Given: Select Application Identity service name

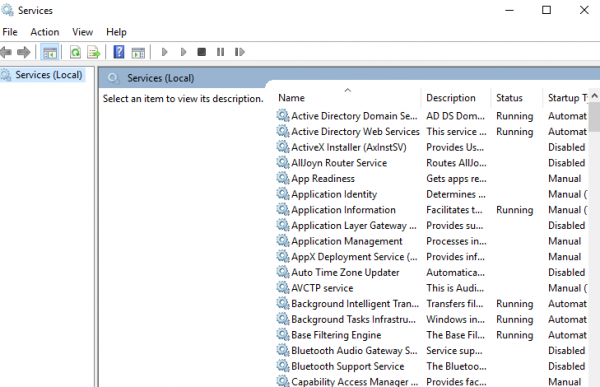Looking at the screenshot, I should (334, 194).
